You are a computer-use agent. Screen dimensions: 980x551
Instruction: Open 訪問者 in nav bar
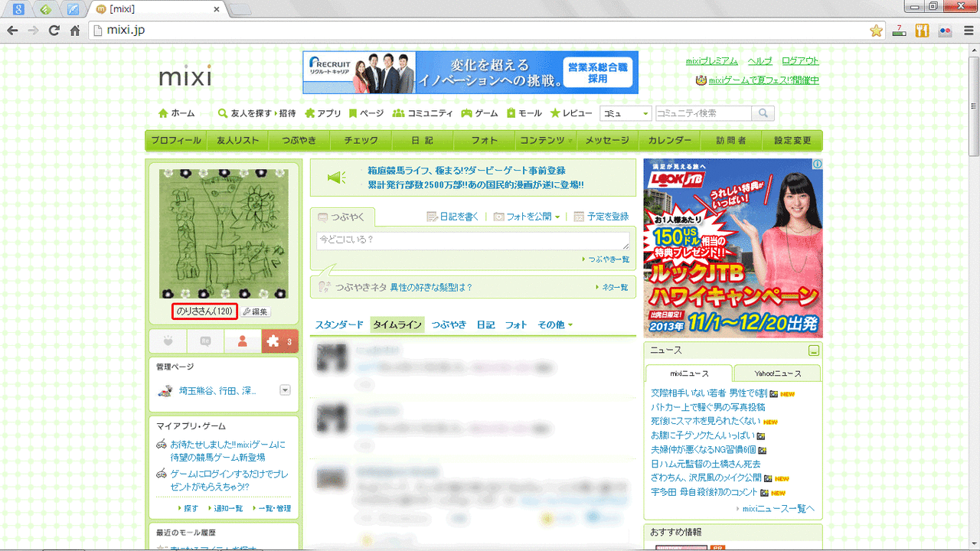(731, 141)
